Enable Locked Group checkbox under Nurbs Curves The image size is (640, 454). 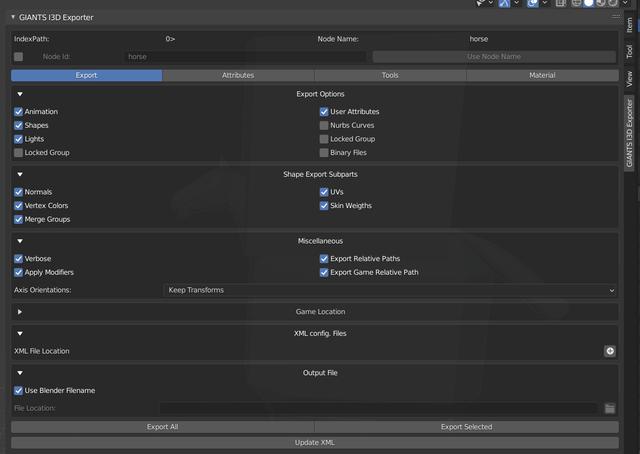coord(324,139)
